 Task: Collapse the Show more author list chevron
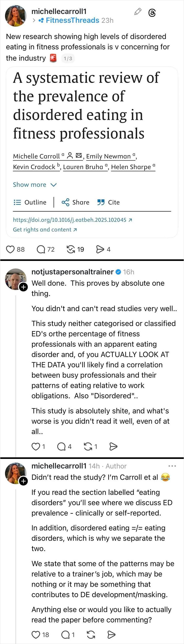pos(54,185)
